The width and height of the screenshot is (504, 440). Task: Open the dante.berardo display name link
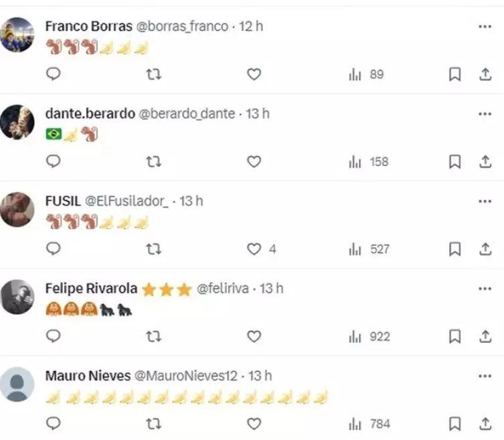(x=89, y=114)
